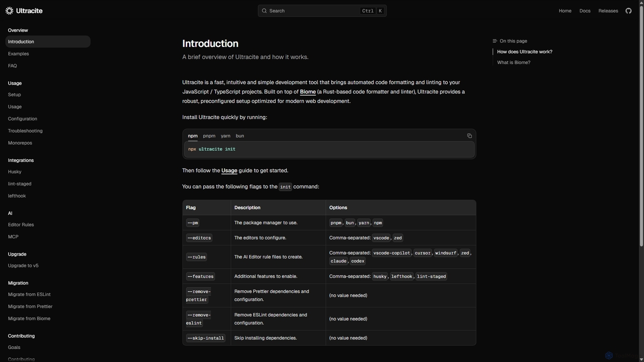Jump to How does Ultracite work?

click(x=525, y=52)
